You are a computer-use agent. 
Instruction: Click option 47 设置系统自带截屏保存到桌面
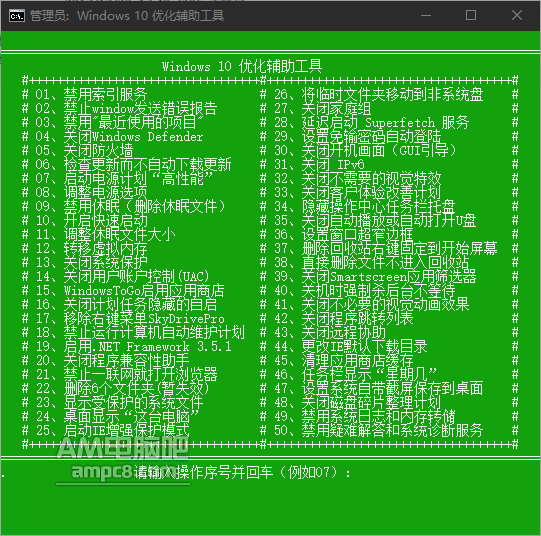point(378,389)
